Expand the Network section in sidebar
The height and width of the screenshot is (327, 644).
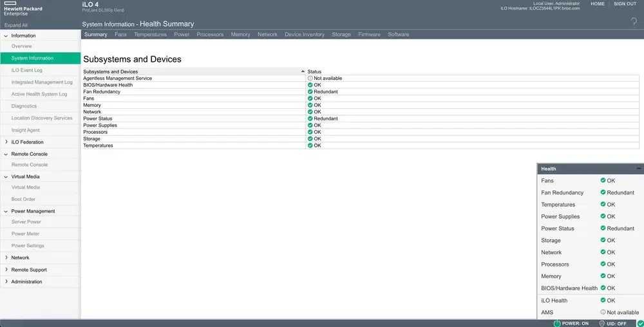(6, 257)
